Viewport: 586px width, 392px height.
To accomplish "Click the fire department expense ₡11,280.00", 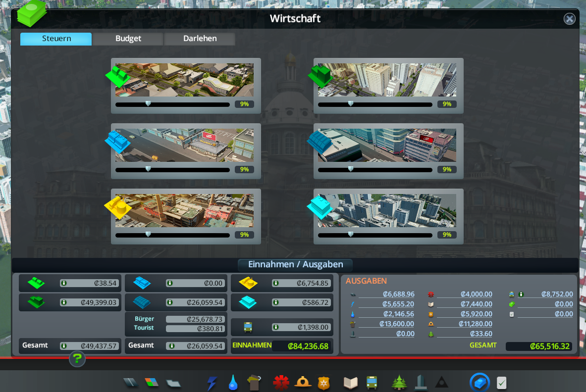I will pos(476,324).
